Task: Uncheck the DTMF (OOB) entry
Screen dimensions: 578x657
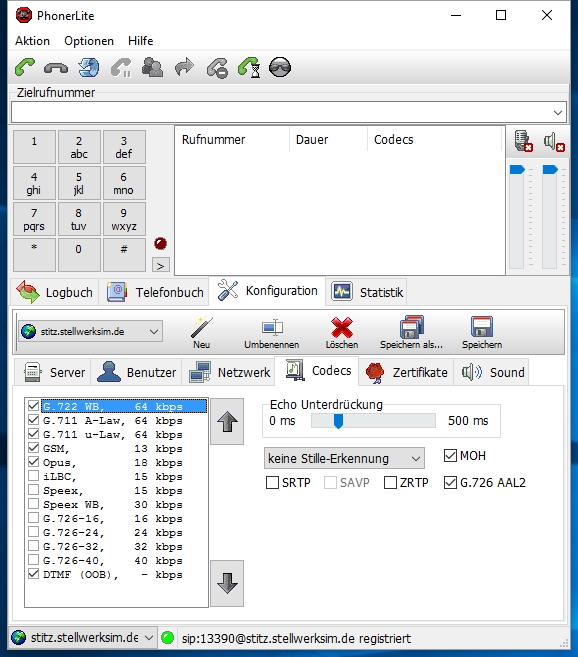Action: pyautogui.click(x=34, y=574)
